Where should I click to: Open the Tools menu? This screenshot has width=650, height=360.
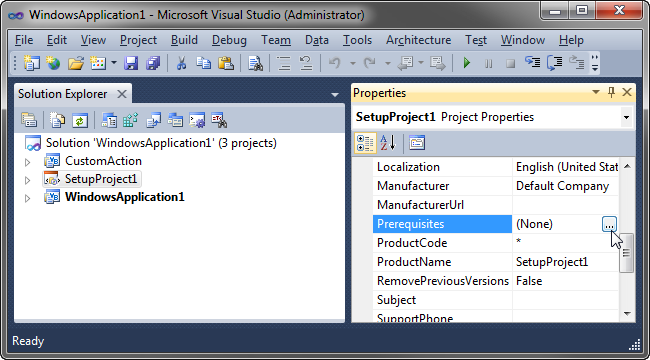[357, 40]
